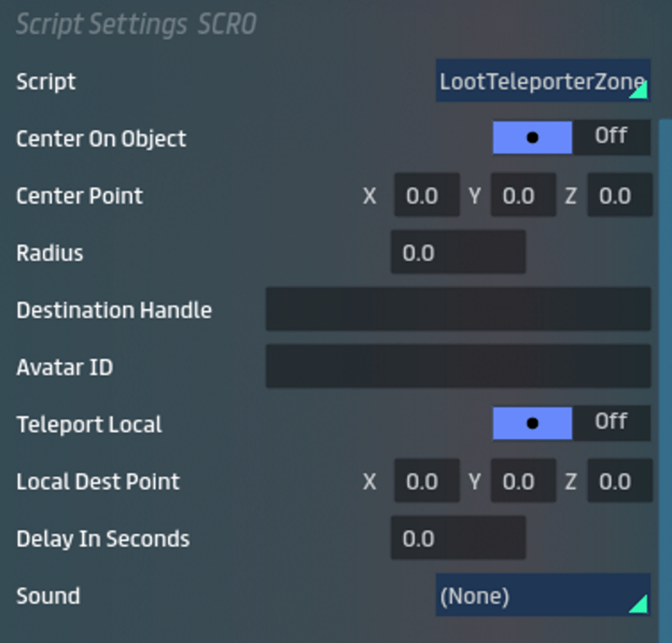Click the green corner arrow of Sound dropdown
Screen dimensions: 672x643
tap(640, 605)
